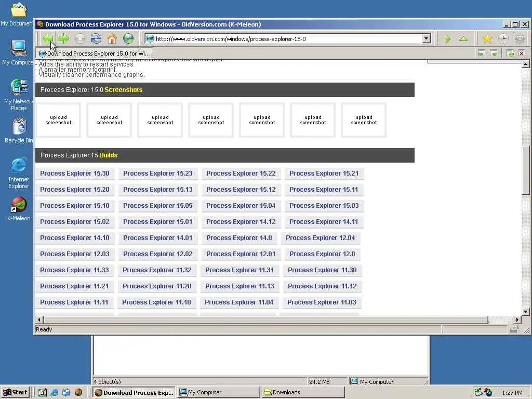The height and width of the screenshot is (399, 532).
Task: Click the green Up triangle icon
Action: click(463, 38)
